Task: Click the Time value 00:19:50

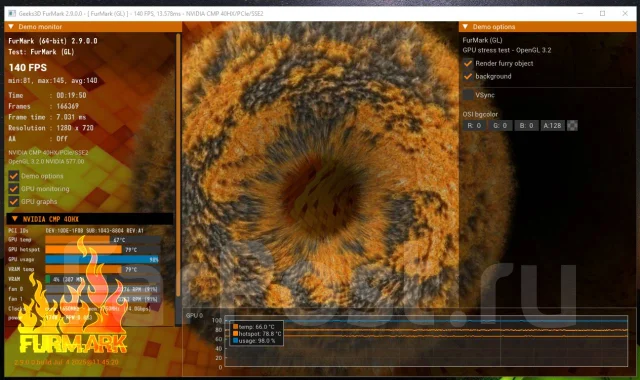Action: [71, 95]
